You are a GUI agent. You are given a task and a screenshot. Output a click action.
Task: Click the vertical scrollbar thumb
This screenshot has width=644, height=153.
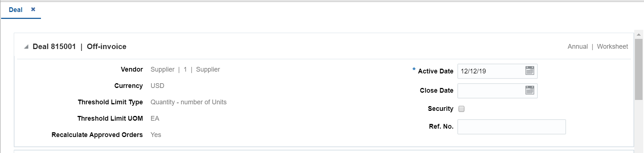[639, 69]
